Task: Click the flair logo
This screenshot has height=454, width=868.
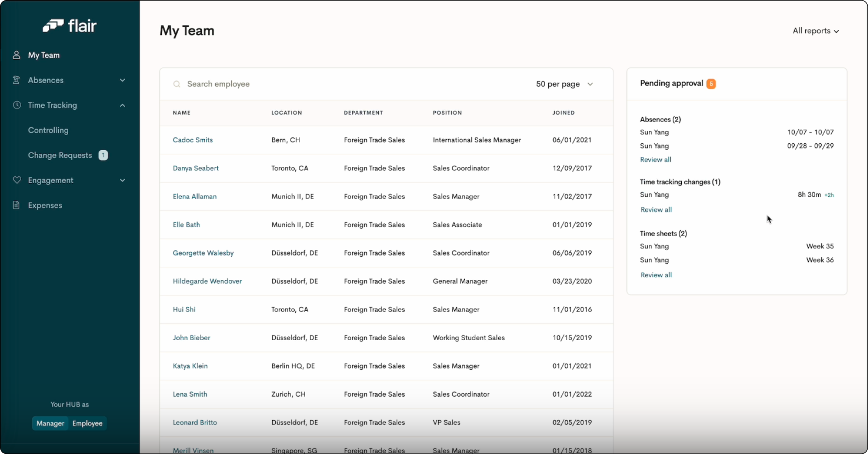Action: pyautogui.click(x=70, y=25)
